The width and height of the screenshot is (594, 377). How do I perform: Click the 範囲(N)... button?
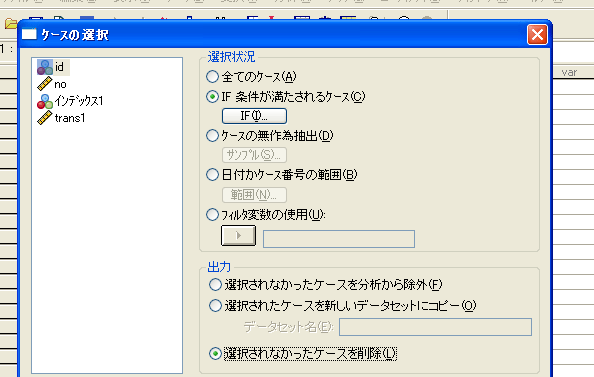tap(254, 195)
